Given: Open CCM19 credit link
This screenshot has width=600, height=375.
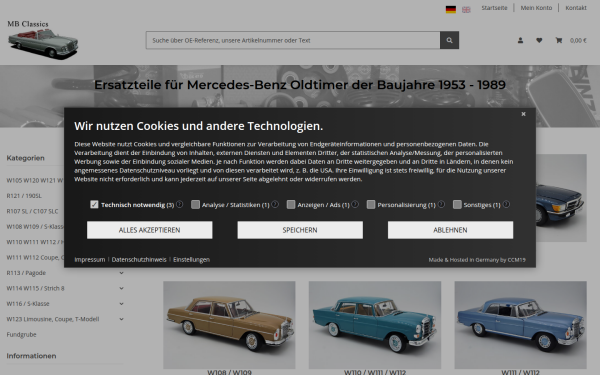Looking at the screenshot, I should coord(516,260).
